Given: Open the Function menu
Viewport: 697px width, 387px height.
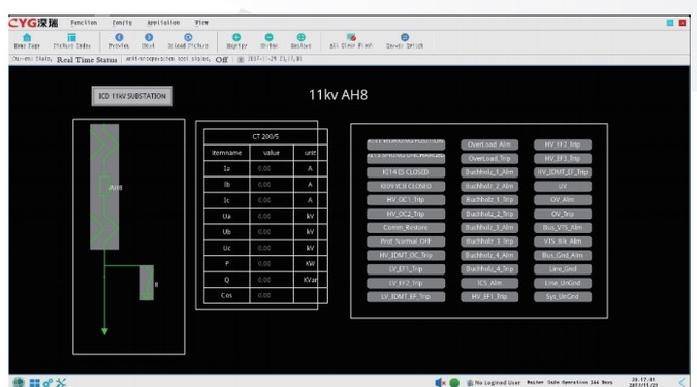Looking at the screenshot, I should [x=84, y=23].
